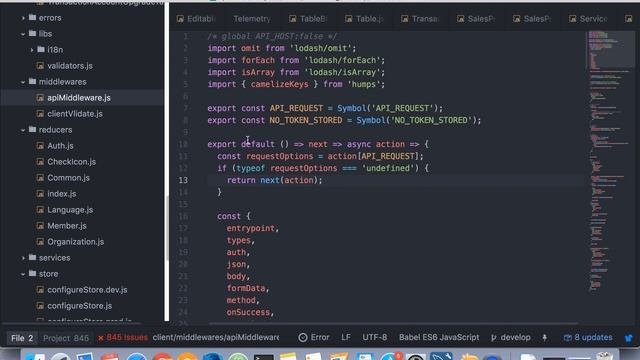The width and height of the screenshot is (640, 360).
Task: Click the folder icon of services
Action: coord(33,258)
